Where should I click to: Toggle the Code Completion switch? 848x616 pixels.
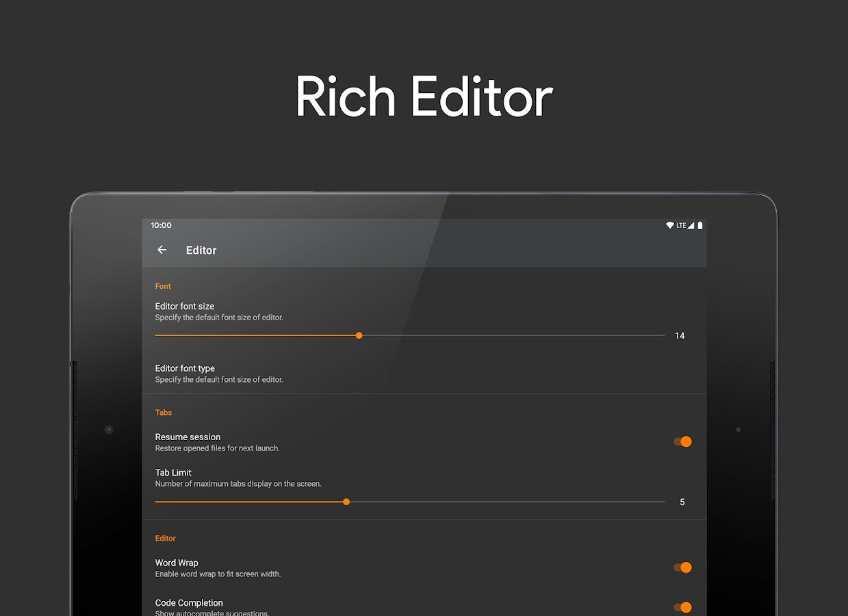(x=682, y=607)
